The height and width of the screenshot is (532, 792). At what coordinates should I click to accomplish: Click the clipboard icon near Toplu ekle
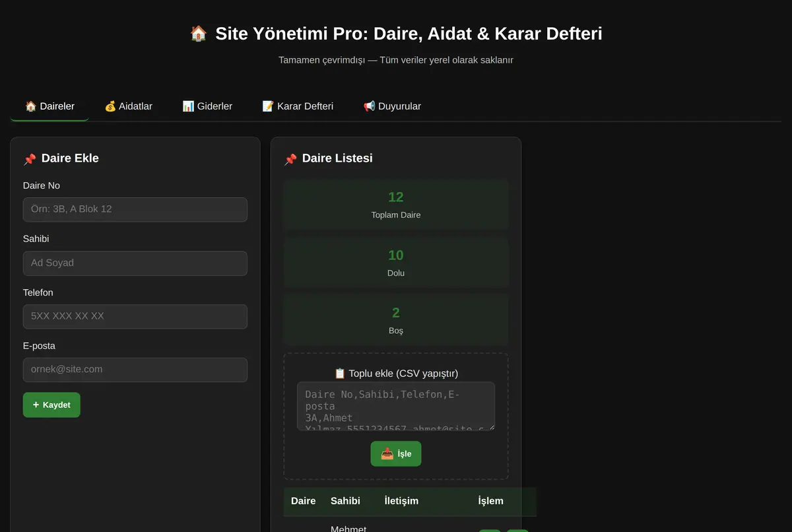(x=340, y=373)
